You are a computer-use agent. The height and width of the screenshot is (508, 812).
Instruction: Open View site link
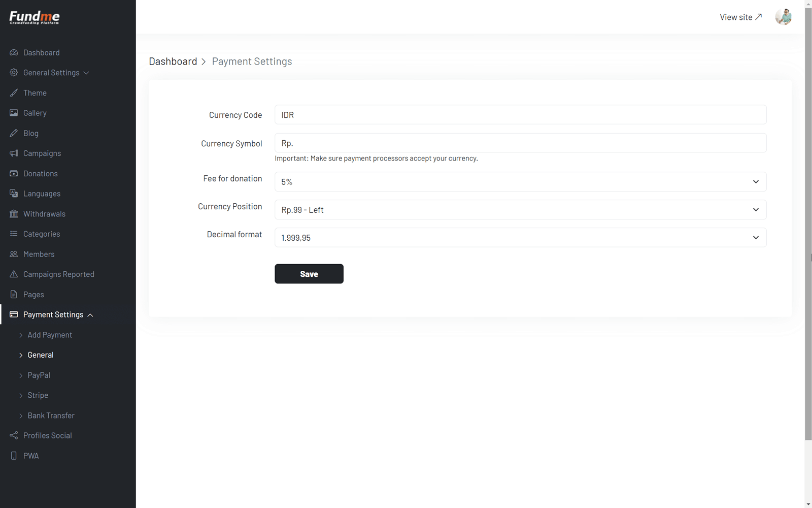[740, 17]
